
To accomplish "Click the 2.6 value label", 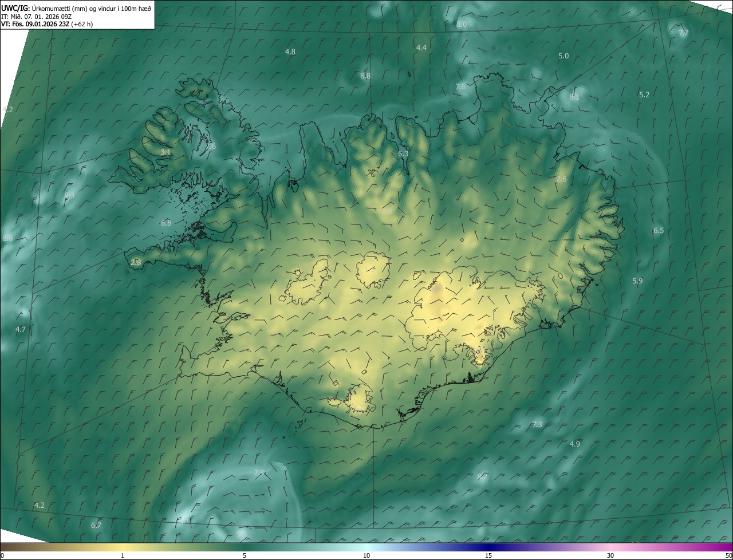I will [x=561, y=179].
